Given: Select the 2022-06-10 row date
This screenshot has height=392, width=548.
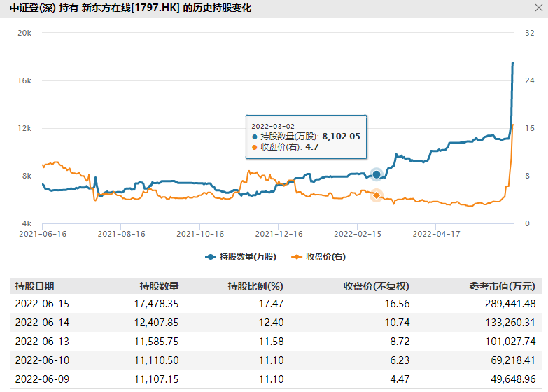Looking at the screenshot, I should click(43, 360).
